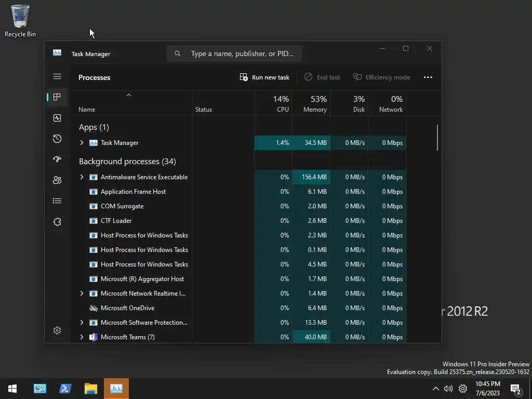Screen dimensions: 532x399
Task: Open the Windows Start button
Action: [x=12, y=389]
